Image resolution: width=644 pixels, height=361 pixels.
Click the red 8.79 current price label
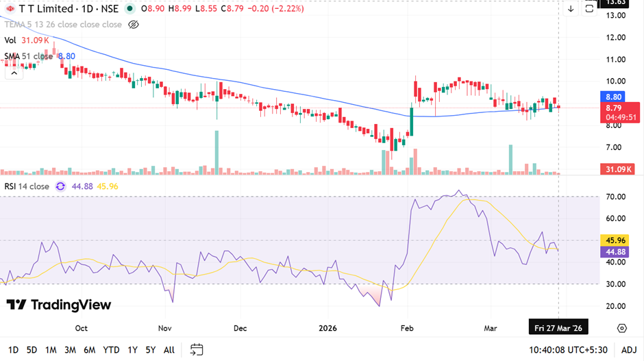point(620,108)
